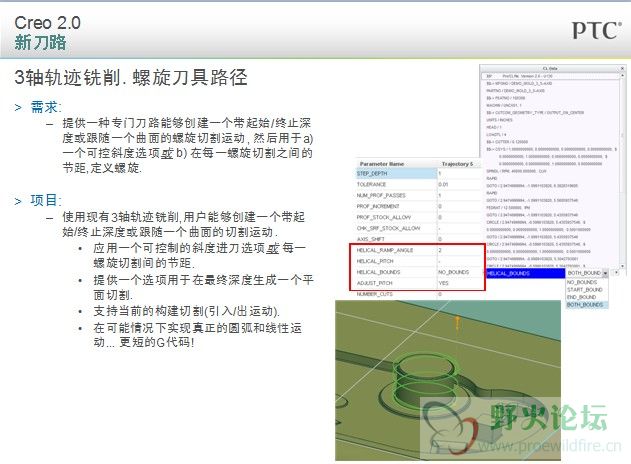Select the HELICAL_RAMP_ANGLE parameter
This screenshot has width=631, height=464.
tap(385, 250)
